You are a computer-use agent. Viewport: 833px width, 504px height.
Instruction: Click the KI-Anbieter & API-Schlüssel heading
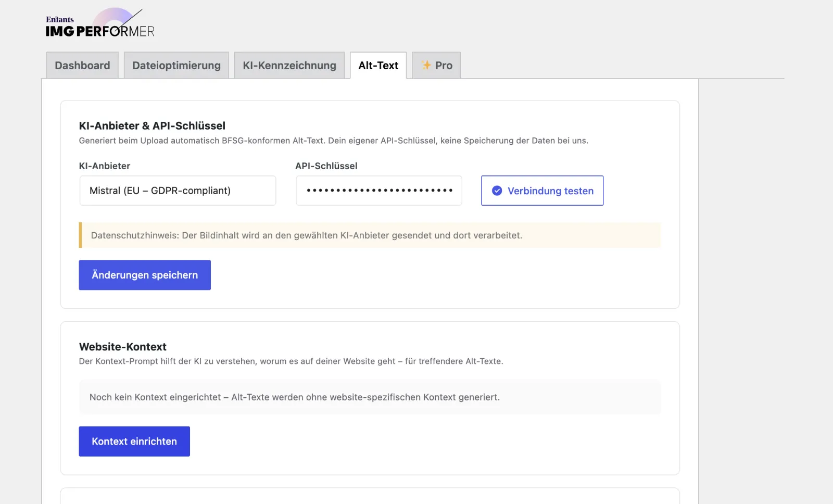point(152,125)
